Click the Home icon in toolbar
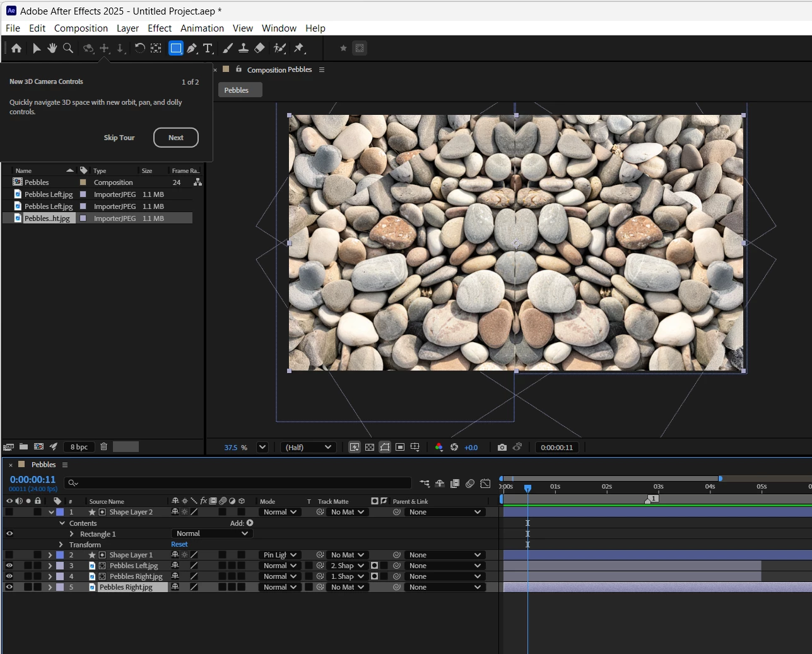Screen dimensions: 812x654 [16, 48]
